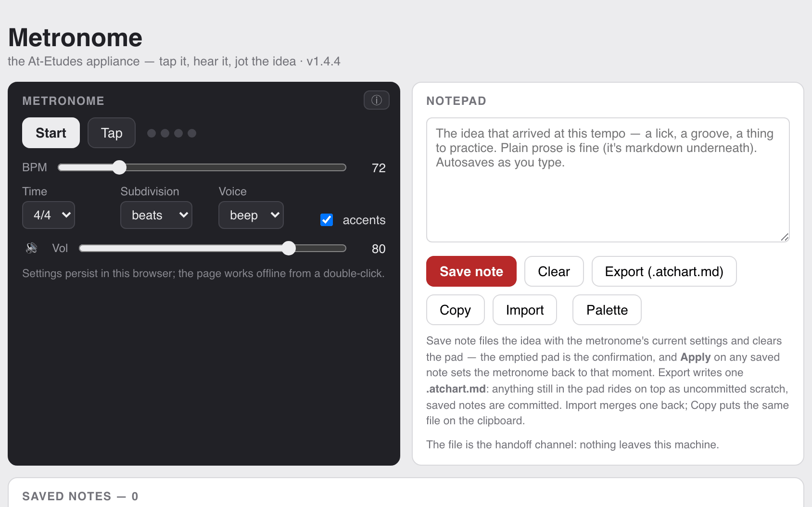The width and height of the screenshot is (812, 507).
Task: Click the Save note button
Action: pos(471,271)
